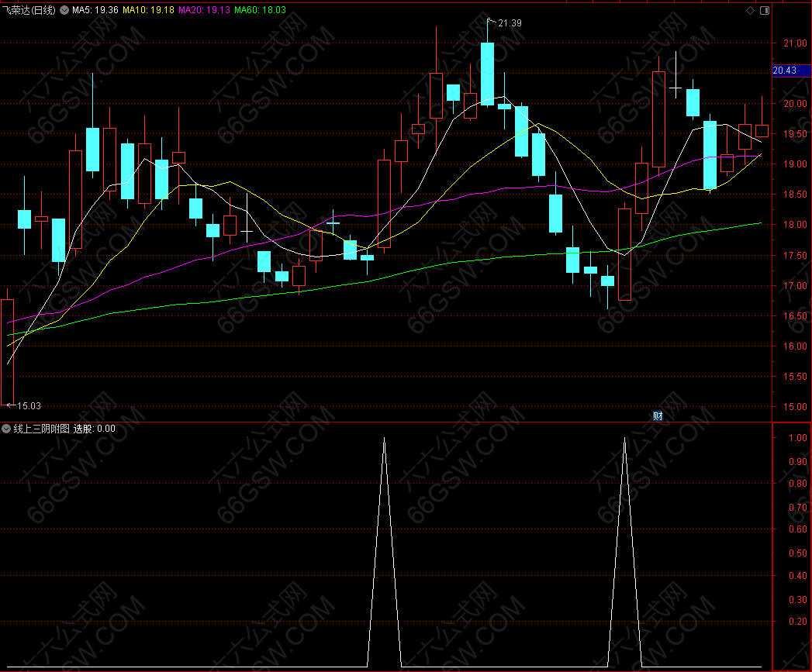Expand the 线上三阴附图 indicator dropdown arrow
Image resolution: width=812 pixels, height=672 pixels.
tap(7, 429)
